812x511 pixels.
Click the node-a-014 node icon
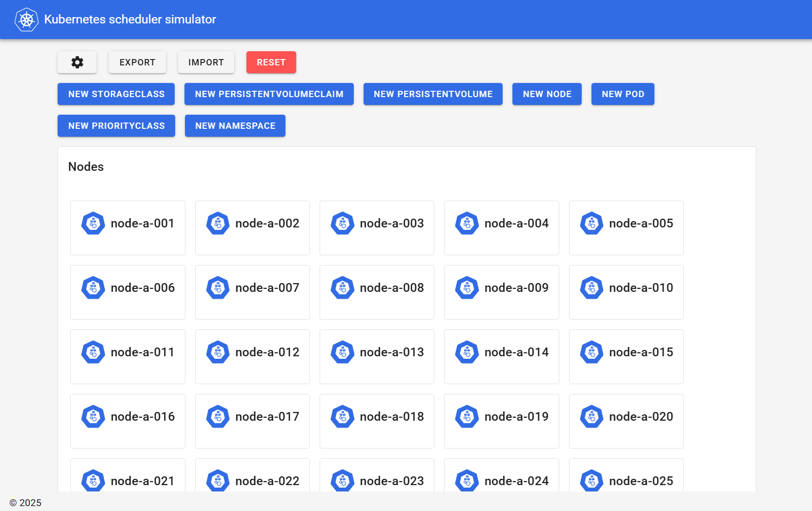click(467, 352)
